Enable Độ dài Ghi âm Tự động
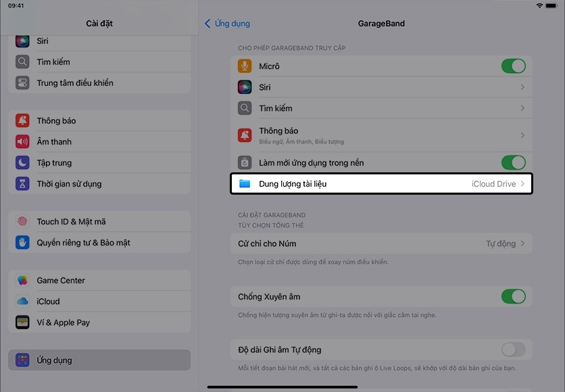565x392 pixels. tap(514, 349)
